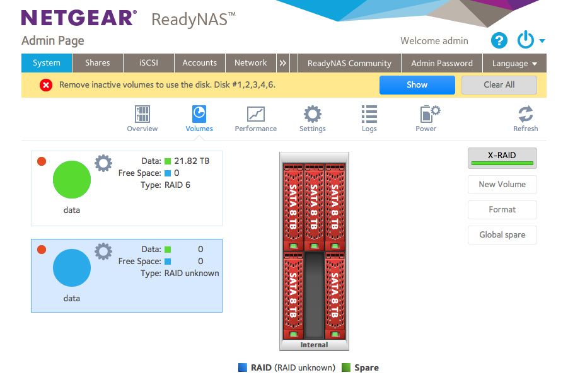Click the empty drive bay slot
Screen dimensions: 568x392
coord(314,296)
